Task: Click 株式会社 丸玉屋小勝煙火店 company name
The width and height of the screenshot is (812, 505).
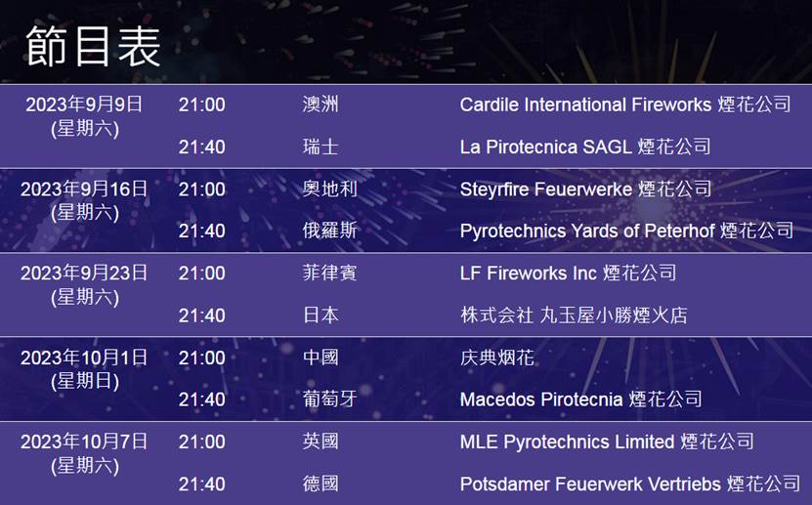Action: 574,315
